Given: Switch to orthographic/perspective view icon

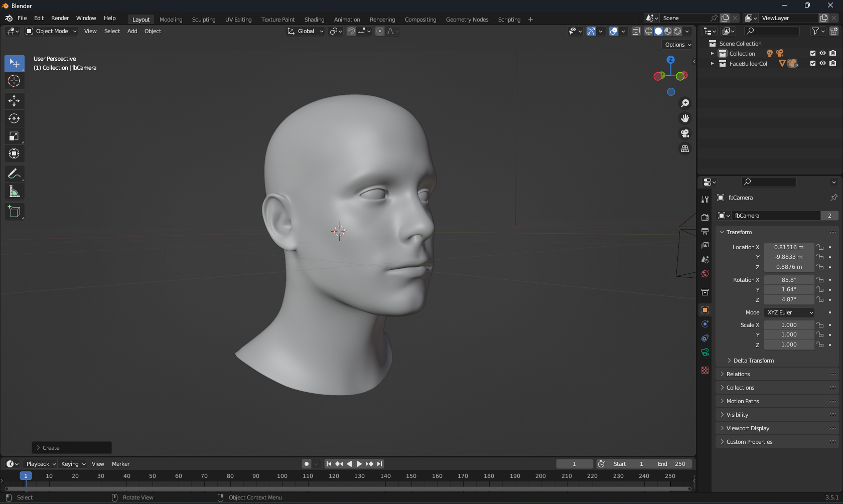Looking at the screenshot, I should pos(685,149).
